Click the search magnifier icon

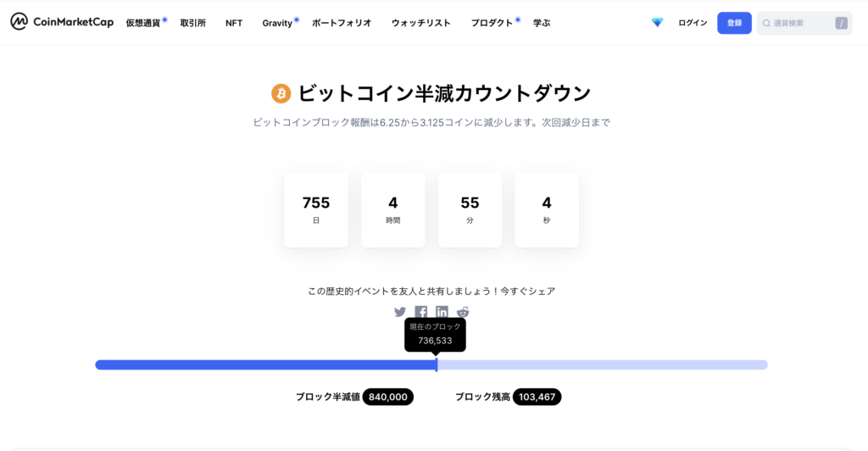766,23
